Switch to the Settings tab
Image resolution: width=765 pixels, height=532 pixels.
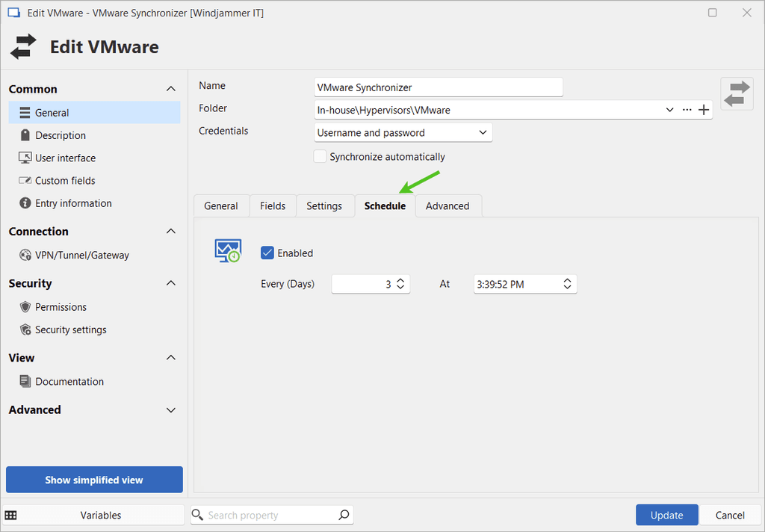coord(324,205)
